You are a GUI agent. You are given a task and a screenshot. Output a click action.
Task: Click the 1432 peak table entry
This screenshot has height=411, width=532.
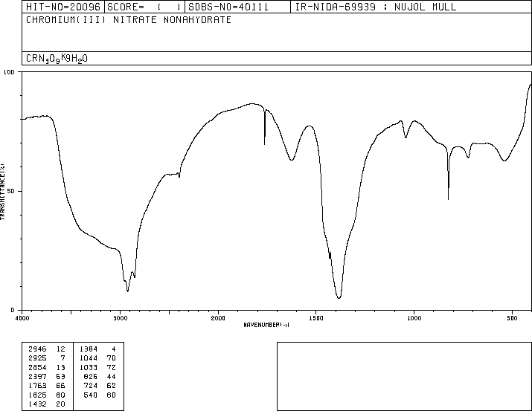coord(46,404)
